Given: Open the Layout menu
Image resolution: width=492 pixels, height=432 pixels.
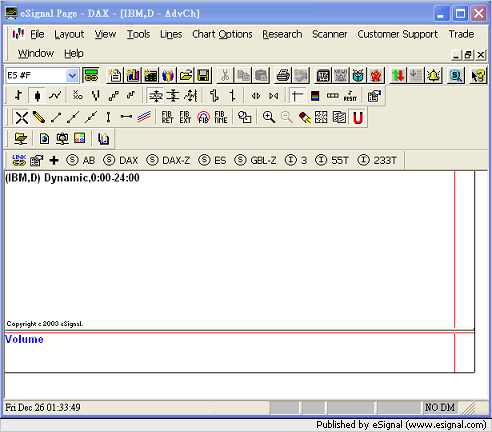Looking at the screenshot, I should (69, 34).
